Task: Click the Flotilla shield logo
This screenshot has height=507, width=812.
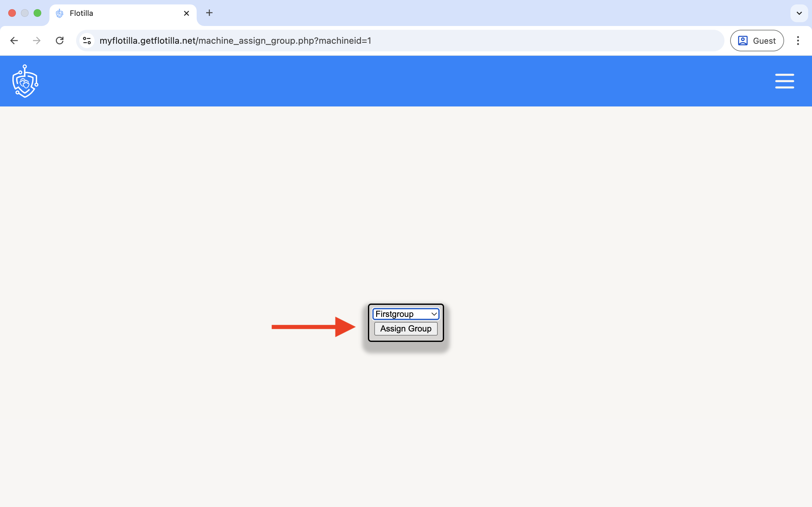Action: (x=25, y=81)
